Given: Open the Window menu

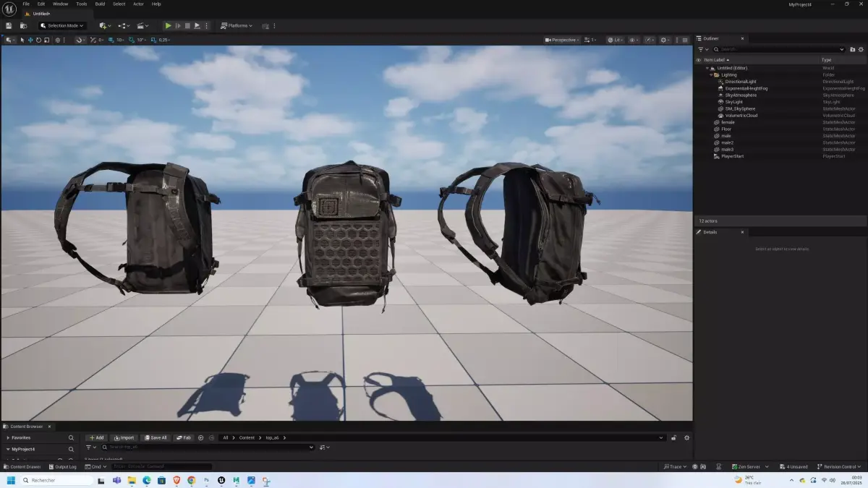Looking at the screenshot, I should tap(61, 4).
